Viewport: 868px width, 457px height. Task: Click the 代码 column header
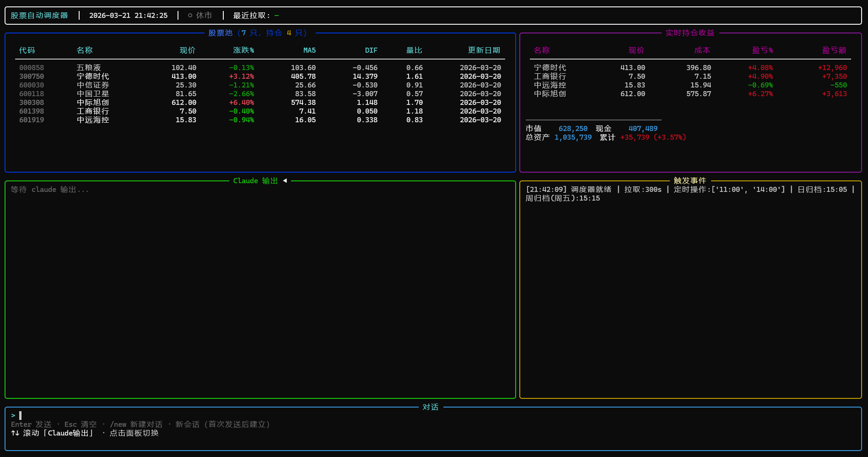[27, 50]
